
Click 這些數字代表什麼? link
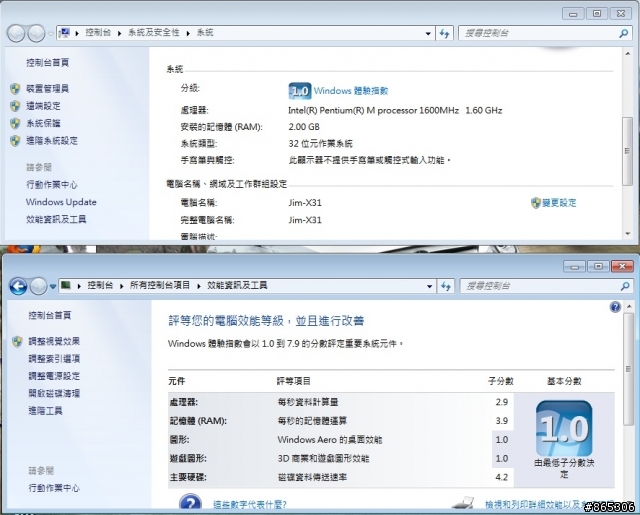(250, 505)
